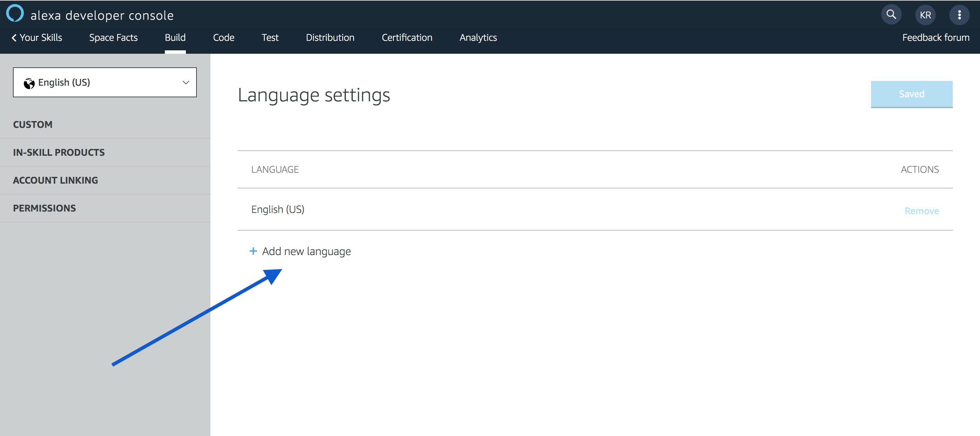Open ACCOUNT LINKING settings

pos(55,180)
